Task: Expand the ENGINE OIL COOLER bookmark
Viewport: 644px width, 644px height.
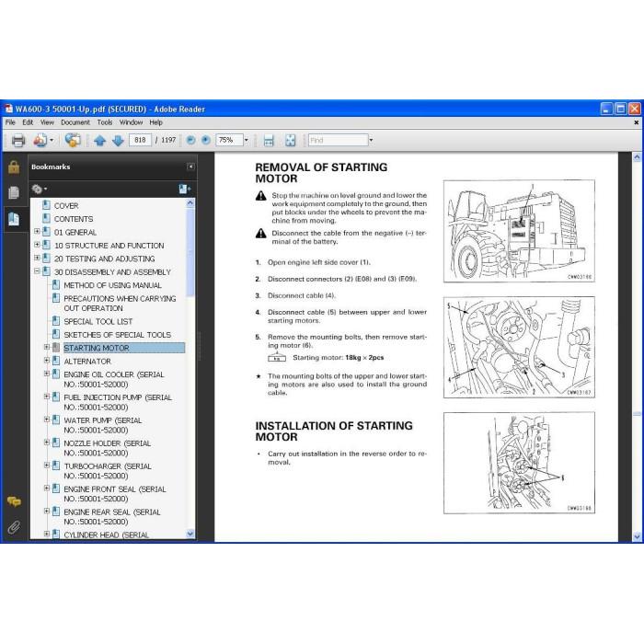Action: pos(47,374)
